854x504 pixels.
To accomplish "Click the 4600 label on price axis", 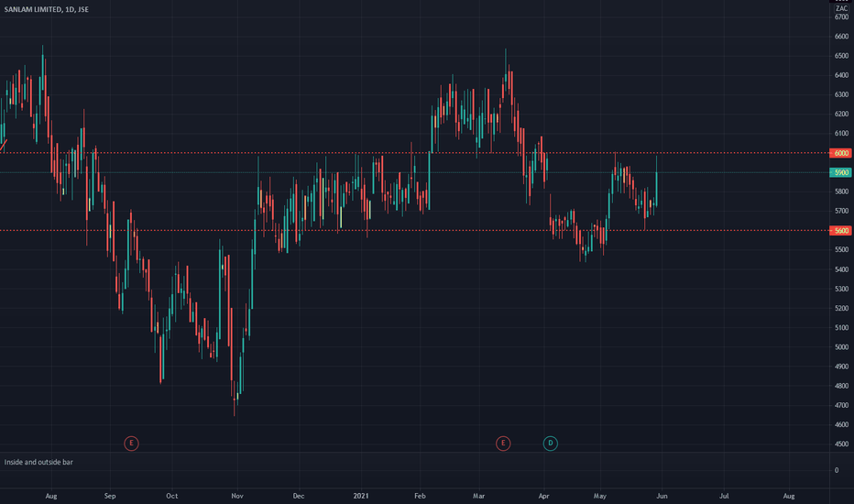I will click(841, 424).
